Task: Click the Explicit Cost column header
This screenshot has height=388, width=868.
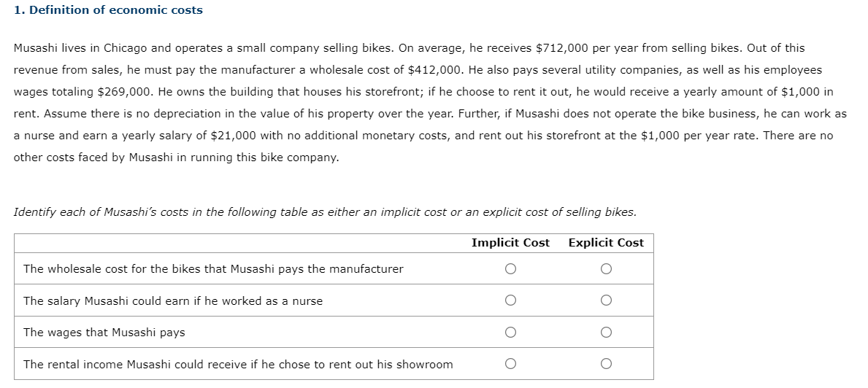Action: pyautogui.click(x=606, y=243)
